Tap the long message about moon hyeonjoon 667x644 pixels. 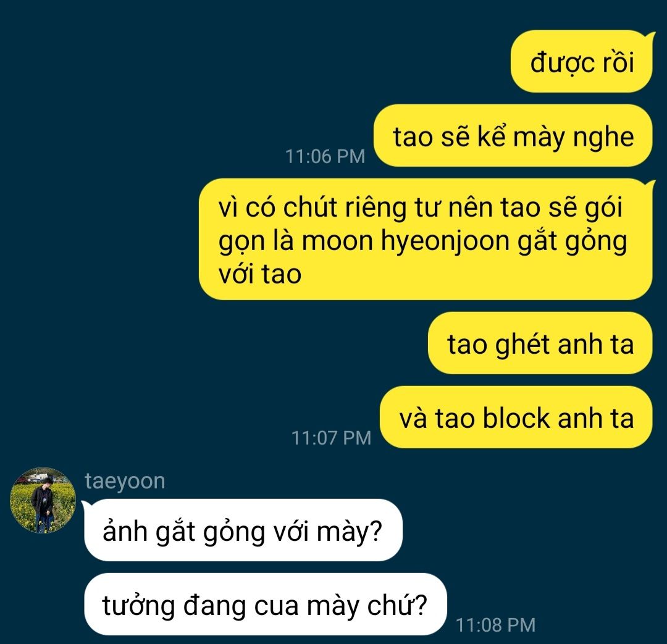click(x=426, y=240)
